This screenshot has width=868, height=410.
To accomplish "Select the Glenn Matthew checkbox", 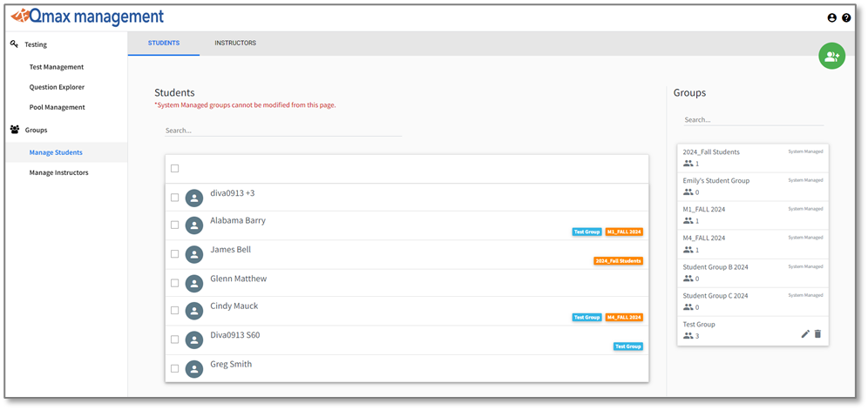I will (175, 283).
